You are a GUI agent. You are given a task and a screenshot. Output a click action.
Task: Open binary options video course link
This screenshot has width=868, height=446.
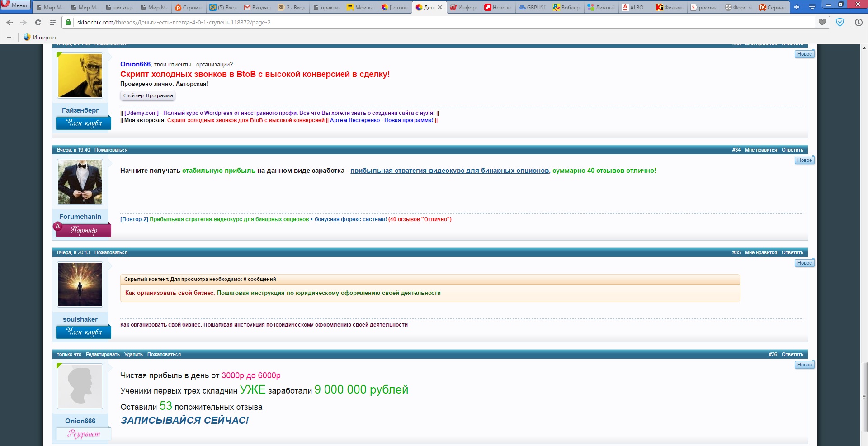(x=449, y=171)
